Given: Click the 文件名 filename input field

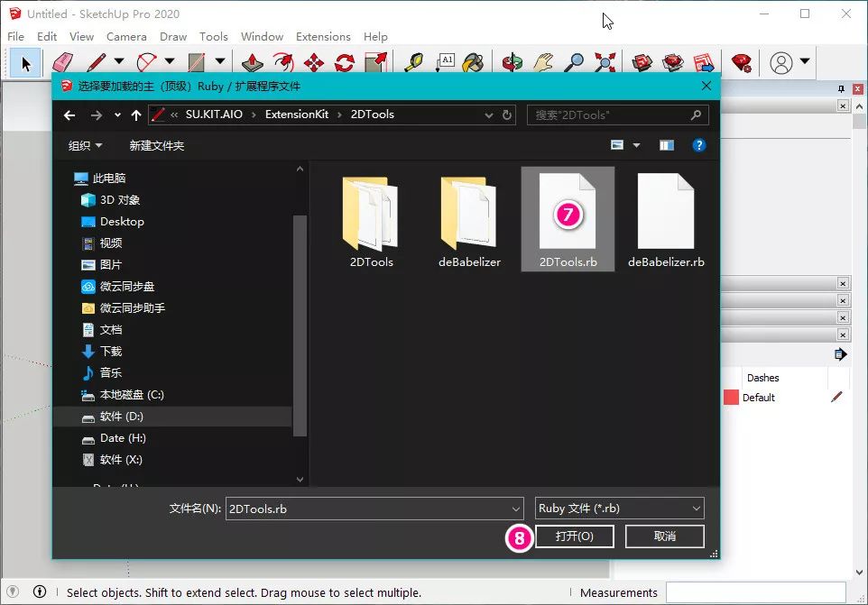Looking at the screenshot, I should [x=374, y=509].
